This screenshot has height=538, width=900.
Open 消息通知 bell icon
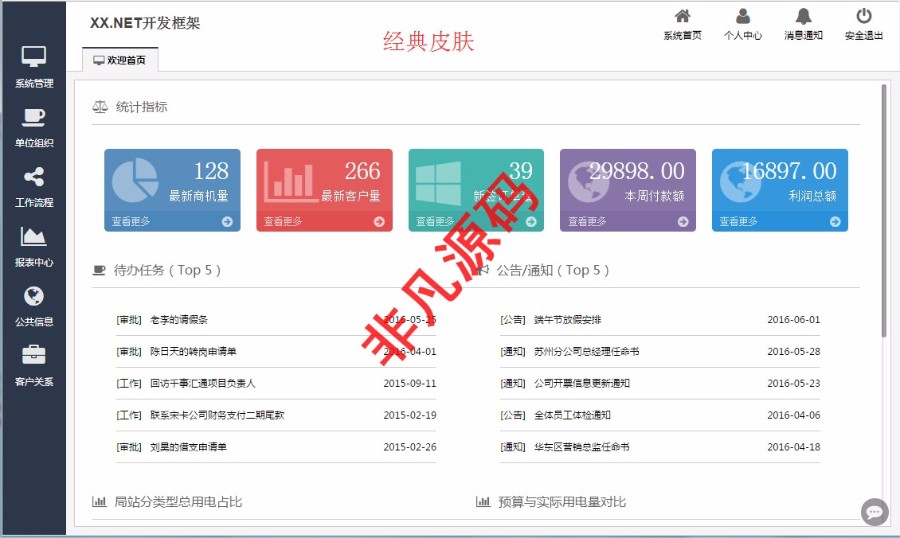(804, 16)
